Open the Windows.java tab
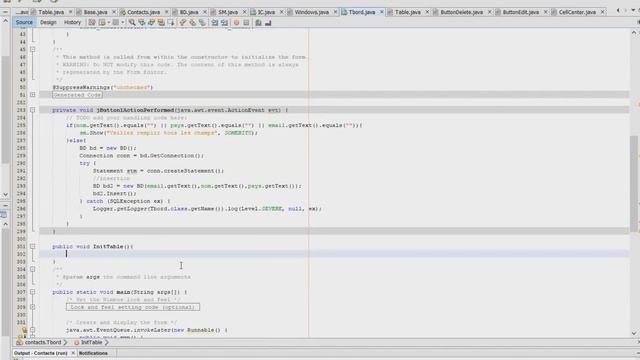The image size is (640, 360). 311,12
